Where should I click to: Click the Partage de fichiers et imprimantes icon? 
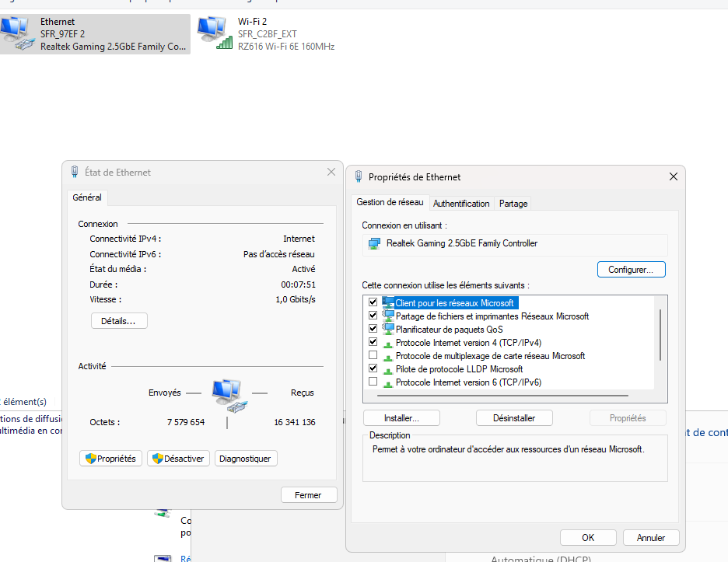[388, 316]
